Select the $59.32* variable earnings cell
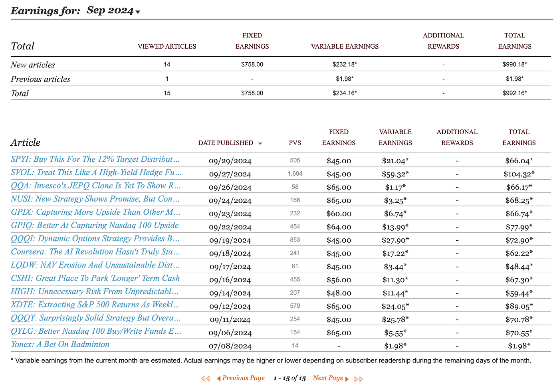The height and width of the screenshot is (392, 559). pos(395,174)
